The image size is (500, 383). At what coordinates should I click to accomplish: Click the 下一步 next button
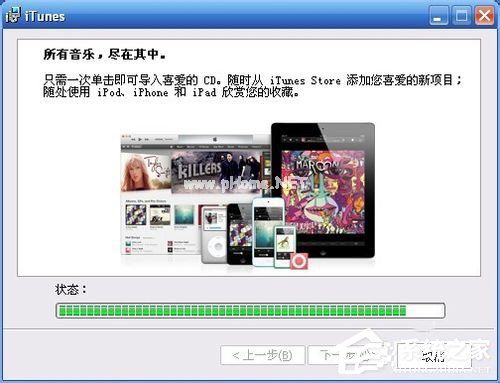[350, 356]
